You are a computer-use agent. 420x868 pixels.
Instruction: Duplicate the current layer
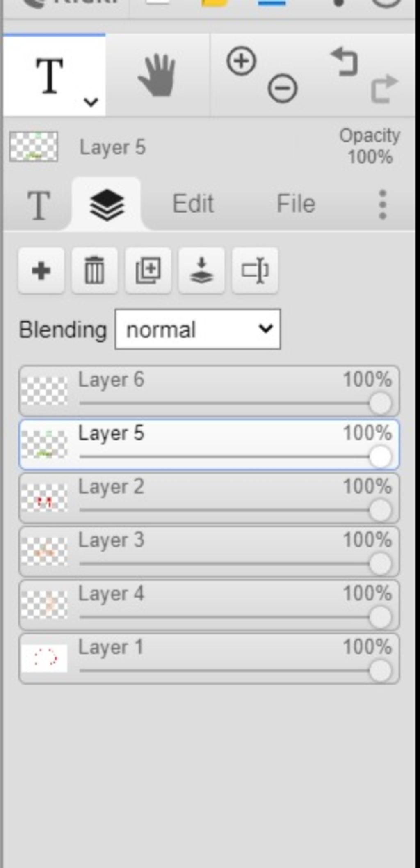148,271
